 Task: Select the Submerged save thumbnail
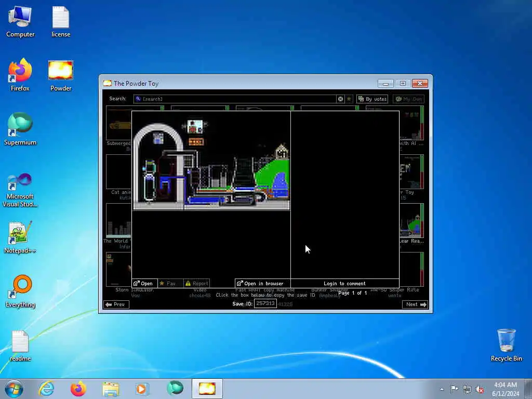pyautogui.click(x=118, y=123)
